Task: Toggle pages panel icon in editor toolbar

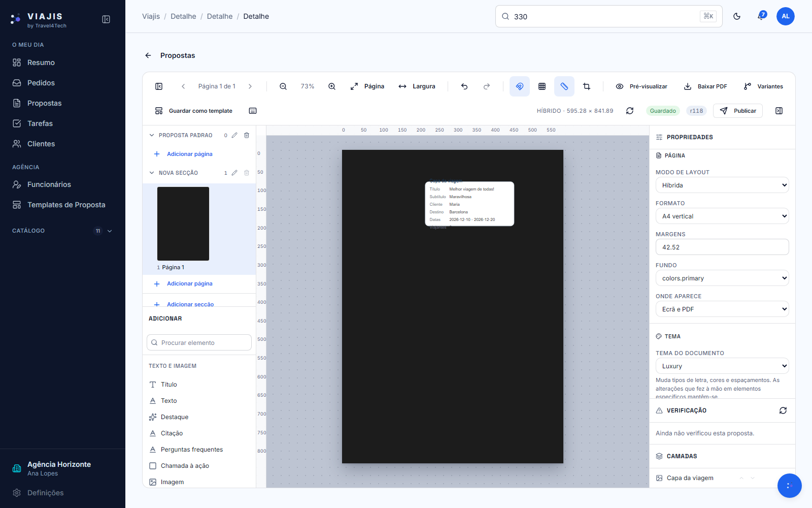Action: [159, 86]
